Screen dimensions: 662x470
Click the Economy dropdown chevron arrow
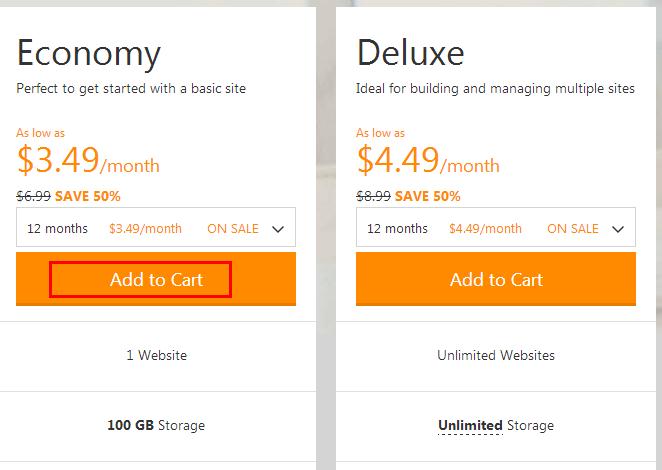pos(278,229)
